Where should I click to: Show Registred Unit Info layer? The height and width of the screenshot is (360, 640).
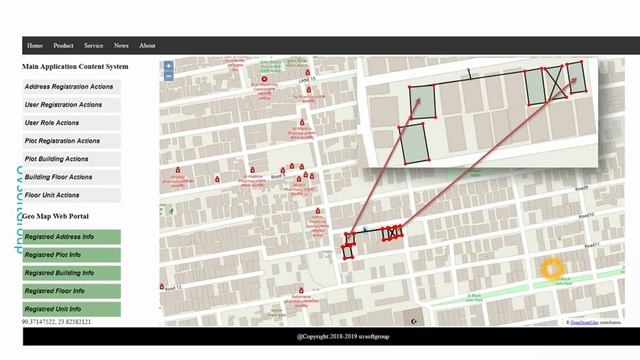71,309
